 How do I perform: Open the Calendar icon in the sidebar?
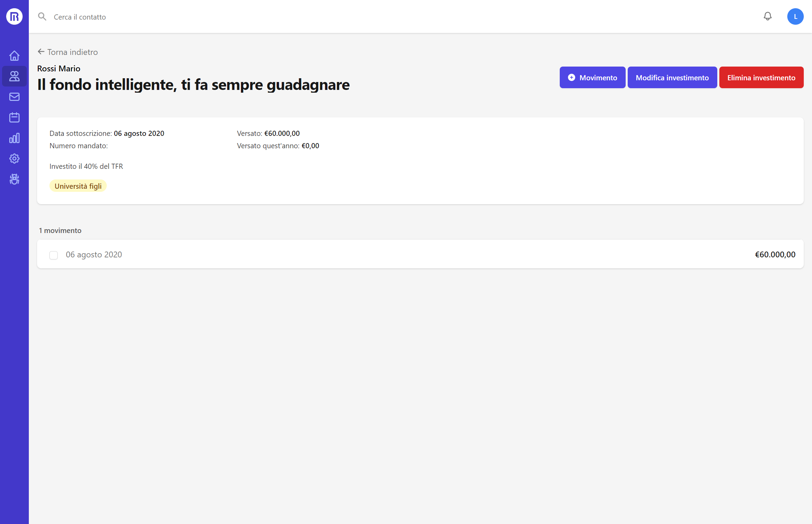tap(14, 117)
